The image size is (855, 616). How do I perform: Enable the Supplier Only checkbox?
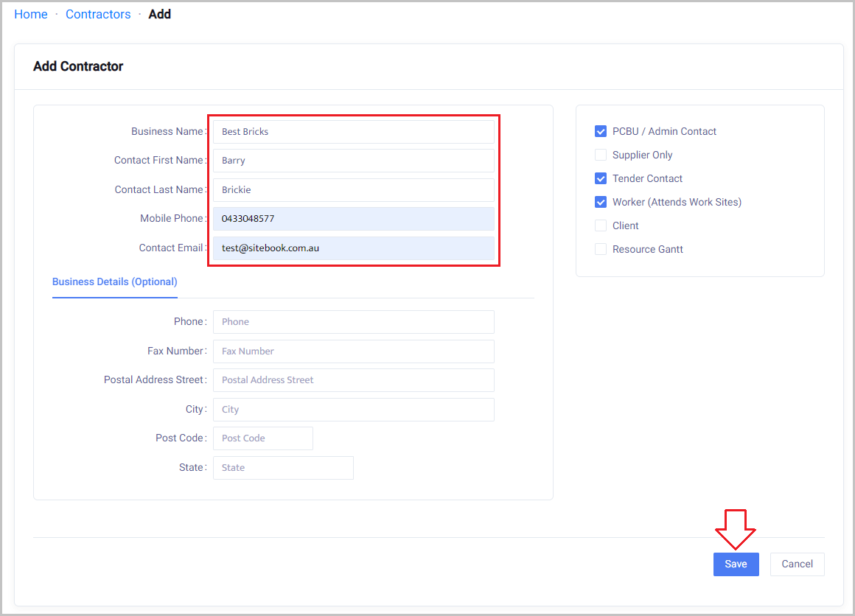601,155
